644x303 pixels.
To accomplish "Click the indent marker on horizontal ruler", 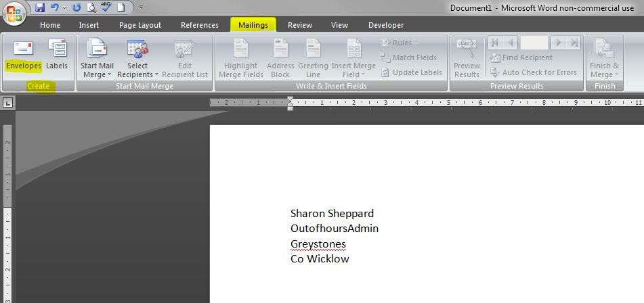I will [291, 103].
